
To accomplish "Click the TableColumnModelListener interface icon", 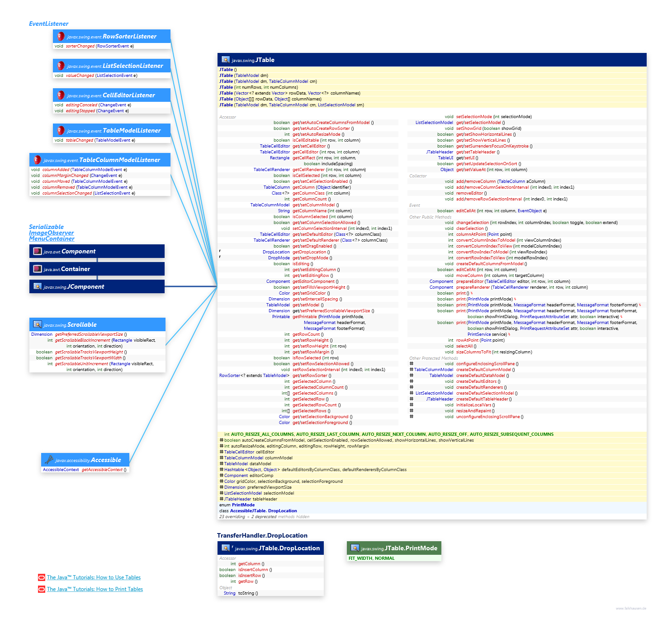I will point(37,160).
